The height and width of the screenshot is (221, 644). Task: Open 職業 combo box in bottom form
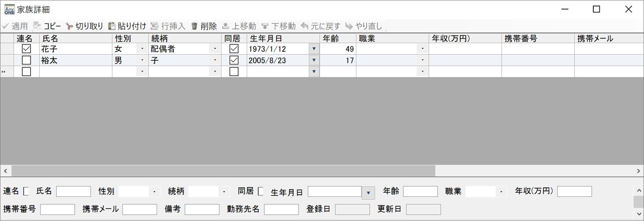[x=501, y=192]
